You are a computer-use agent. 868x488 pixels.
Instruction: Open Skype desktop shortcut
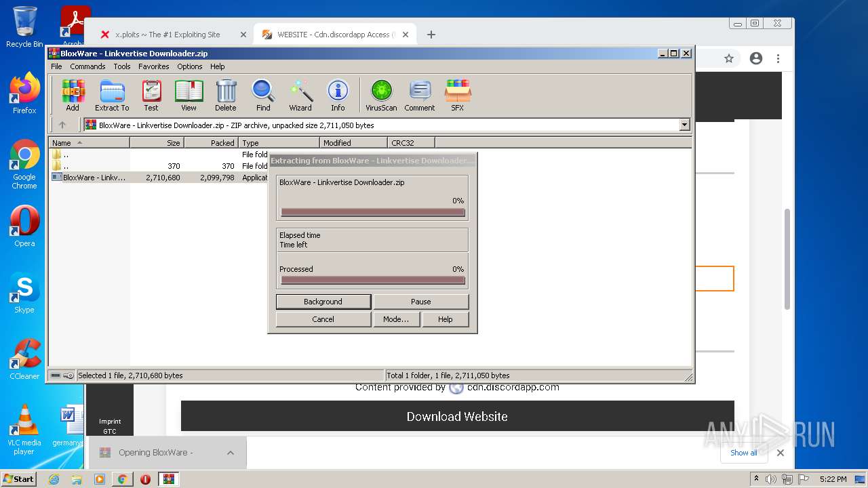pos(24,293)
